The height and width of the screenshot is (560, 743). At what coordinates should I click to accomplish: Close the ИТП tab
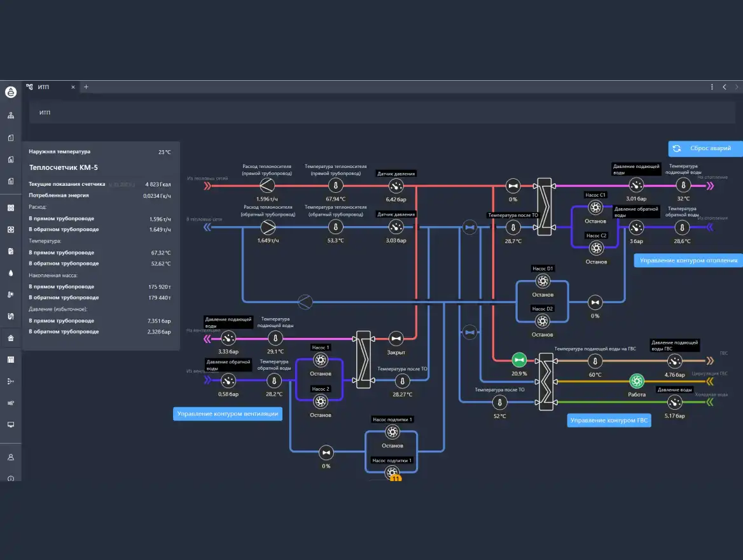[73, 87]
